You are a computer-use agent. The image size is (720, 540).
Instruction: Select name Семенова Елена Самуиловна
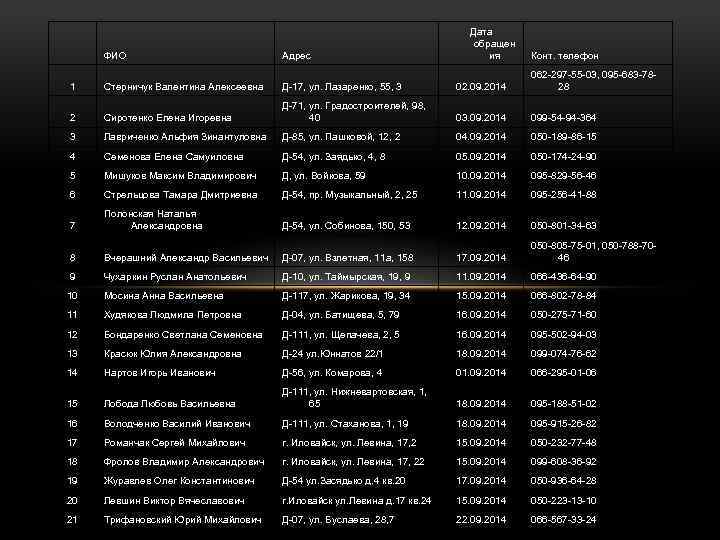[174, 157]
